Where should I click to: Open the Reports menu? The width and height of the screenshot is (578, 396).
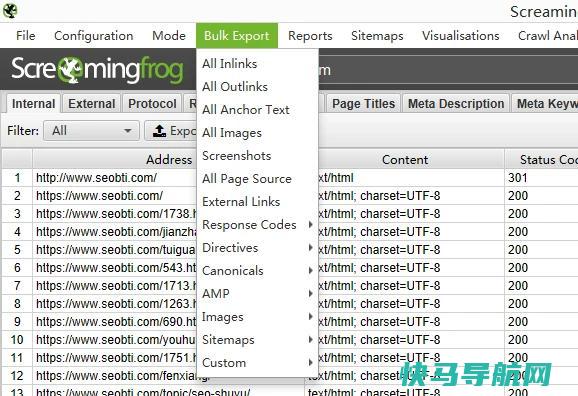pos(310,36)
